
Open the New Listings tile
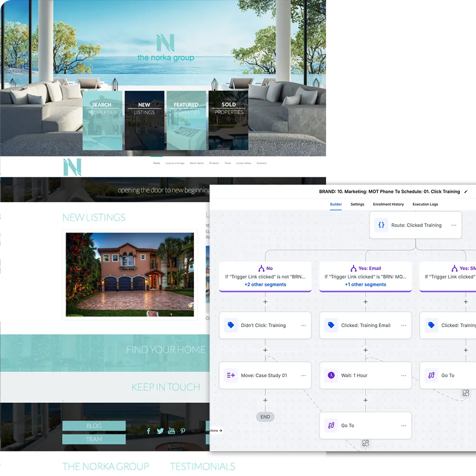tap(145, 120)
